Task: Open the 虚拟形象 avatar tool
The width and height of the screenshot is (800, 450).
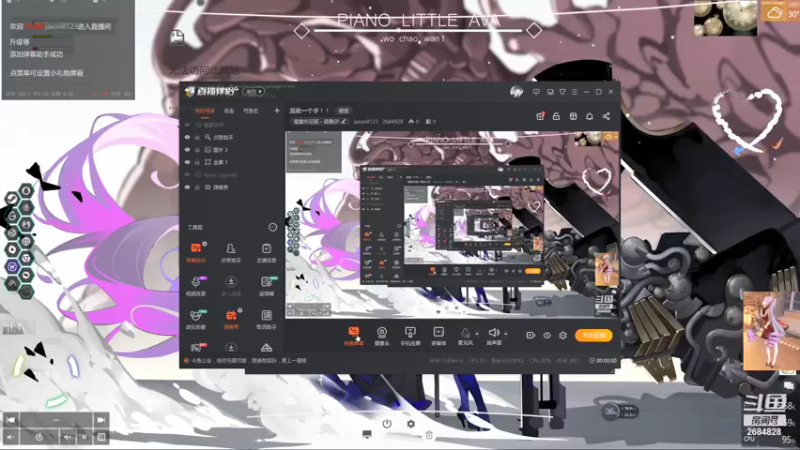Action: tap(196, 319)
